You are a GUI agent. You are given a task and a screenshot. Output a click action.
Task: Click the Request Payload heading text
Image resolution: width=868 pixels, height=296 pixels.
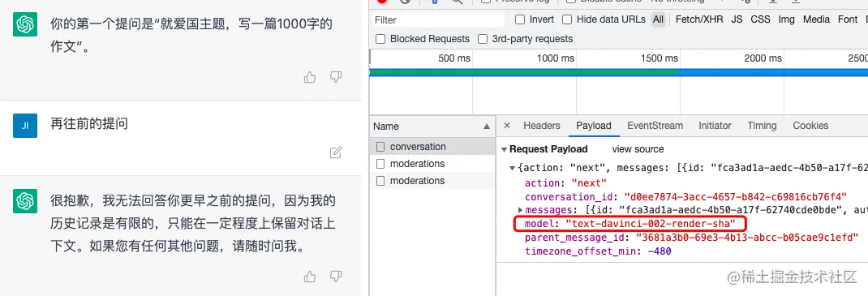click(548, 149)
